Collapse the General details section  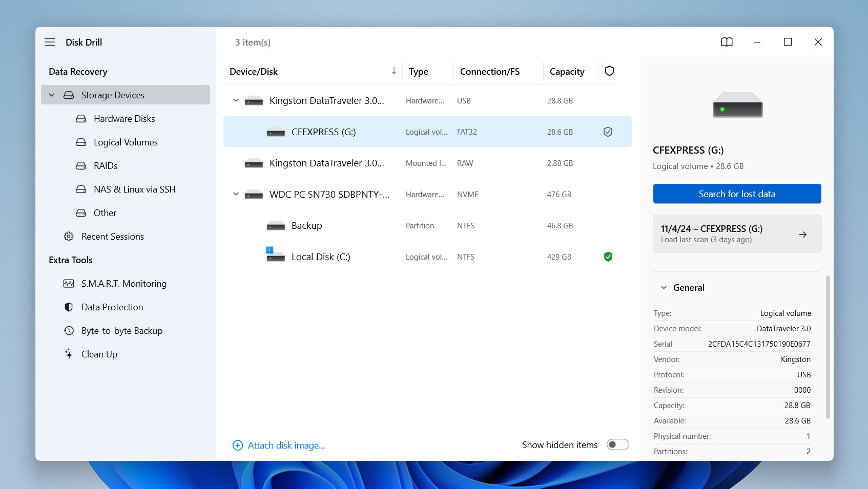[664, 288]
